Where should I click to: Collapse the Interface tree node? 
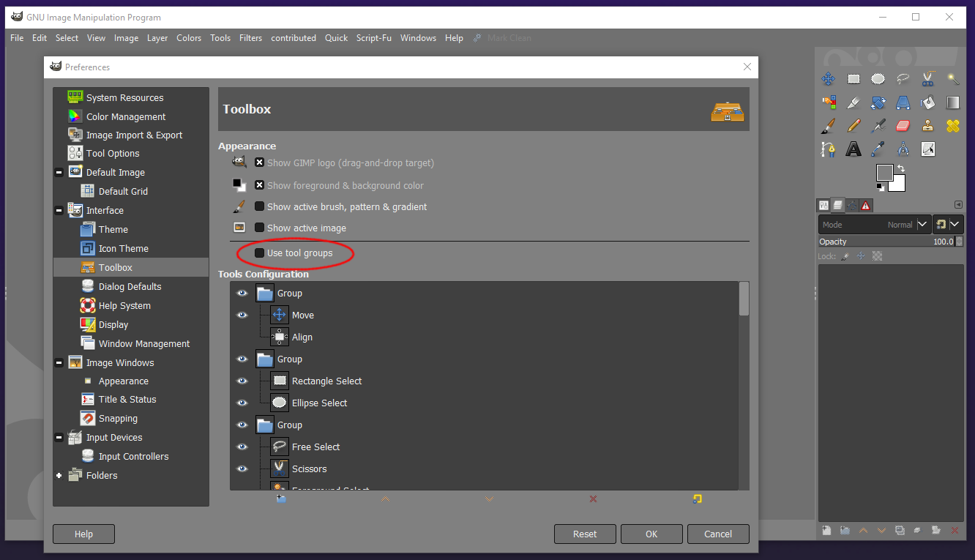[x=59, y=211]
